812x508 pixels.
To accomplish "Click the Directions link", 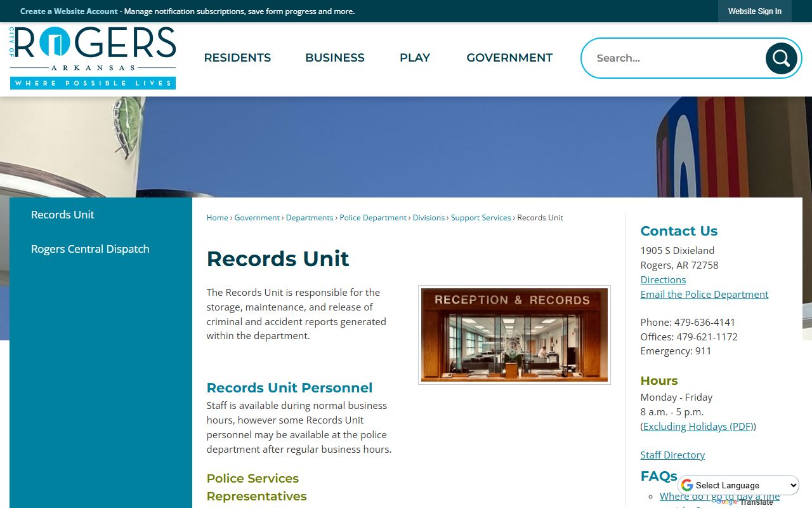I will (x=663, y=280).
